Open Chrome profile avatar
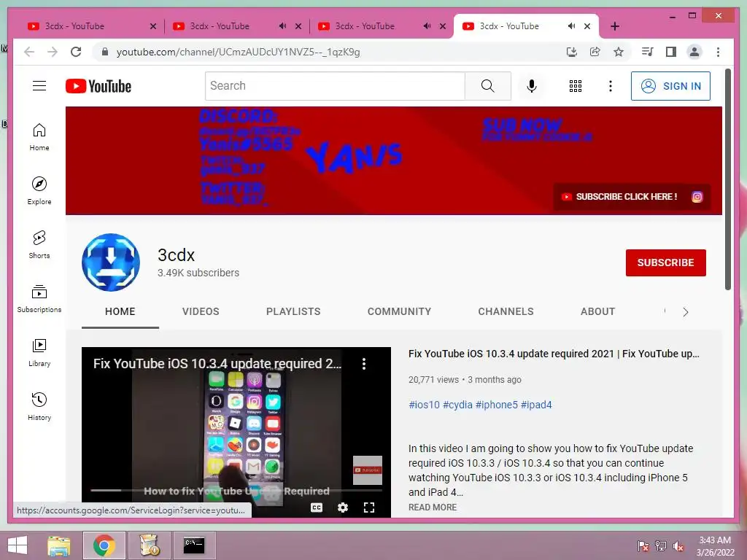The height and width of the screenshot is (560, 747). click(x=694, y=52)
